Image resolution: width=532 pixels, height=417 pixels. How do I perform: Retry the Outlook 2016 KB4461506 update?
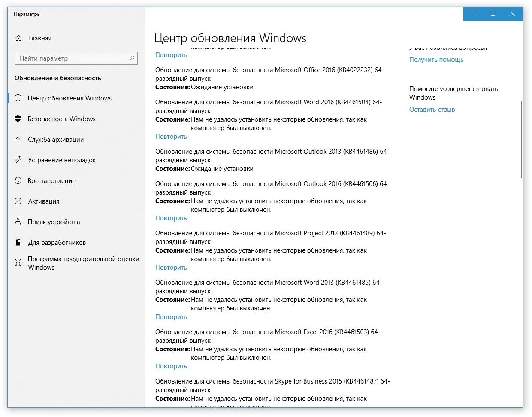[x=171, y=218]
